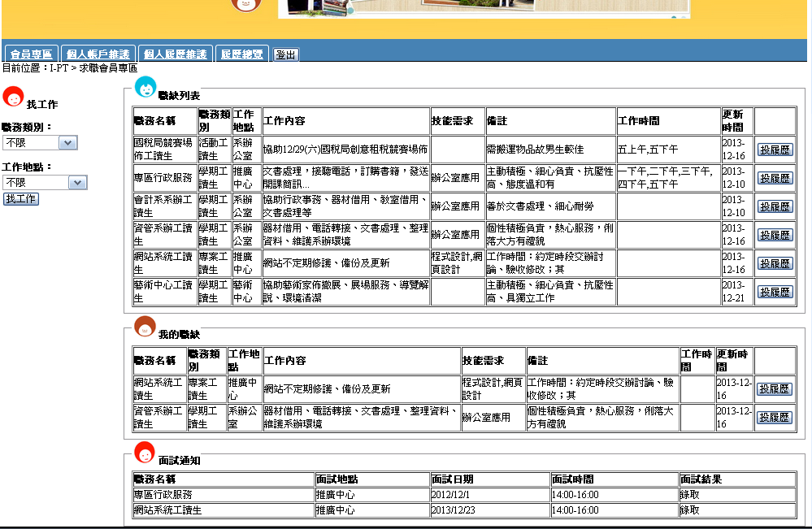Click the red face icon beside 面試通知
This screenshot has width=812, height=529.
tap(145, 452)
